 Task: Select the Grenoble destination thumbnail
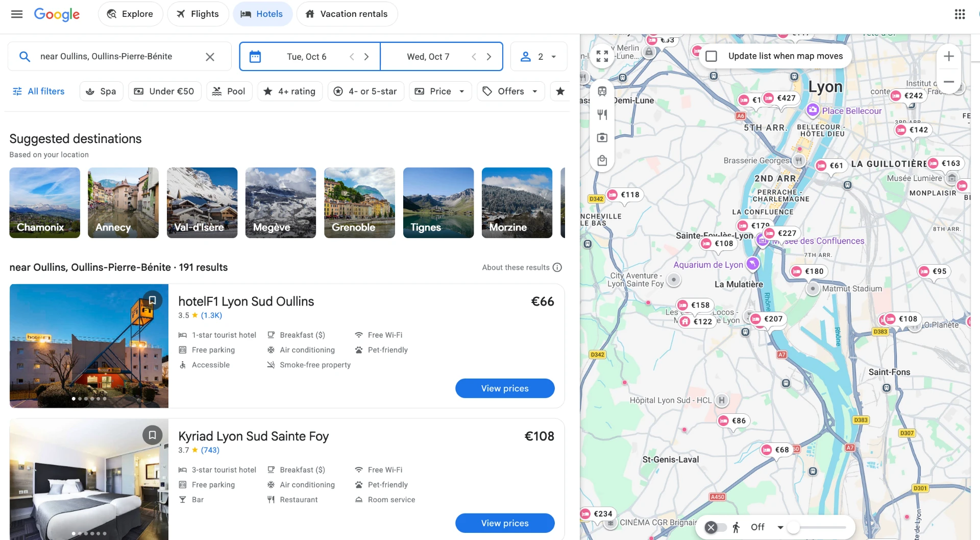pos(359,203)
